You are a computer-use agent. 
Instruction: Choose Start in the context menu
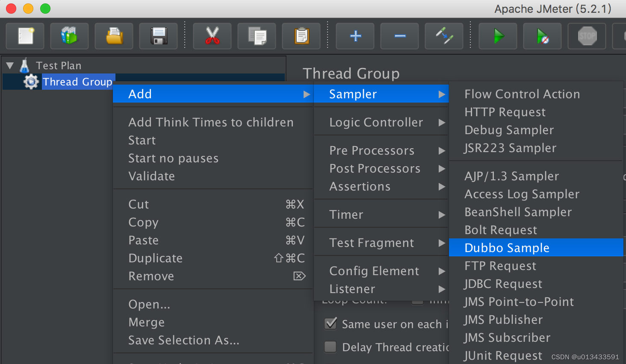coord(213,140)
